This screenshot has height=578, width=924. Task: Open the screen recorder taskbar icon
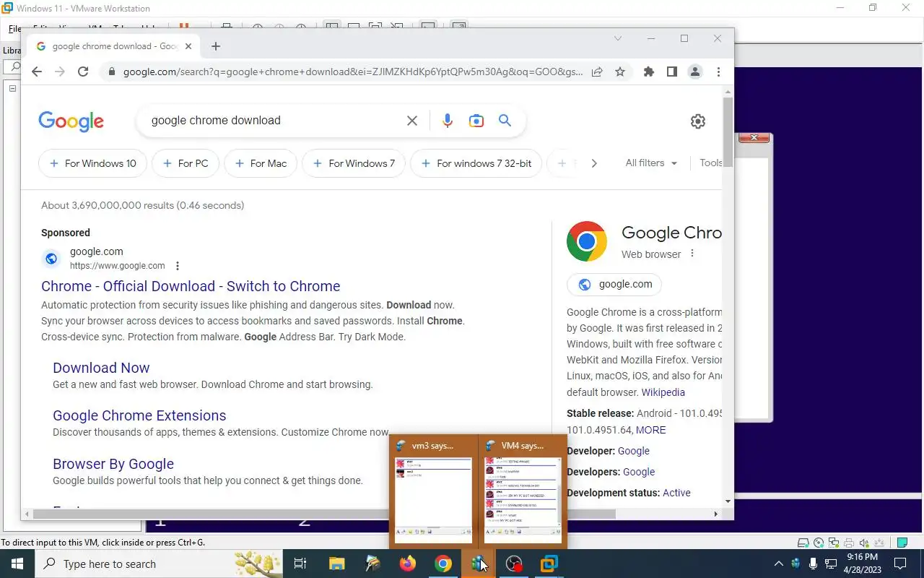coord(514,564)
